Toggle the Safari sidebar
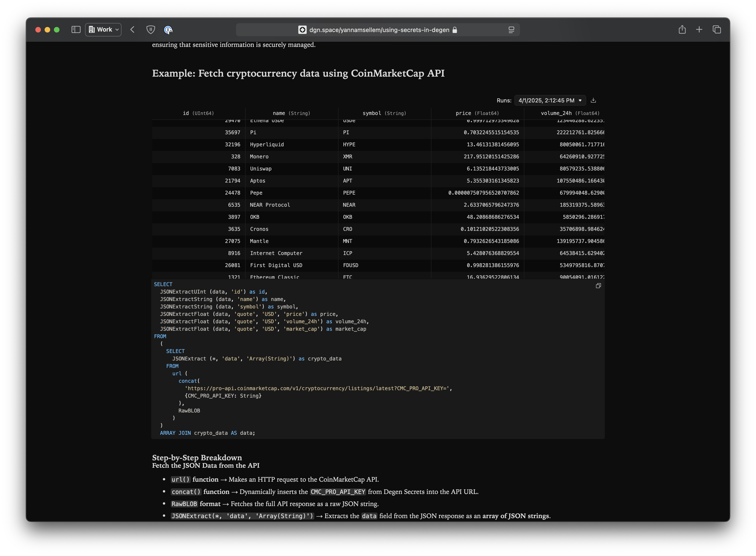 tap(76, 30)
